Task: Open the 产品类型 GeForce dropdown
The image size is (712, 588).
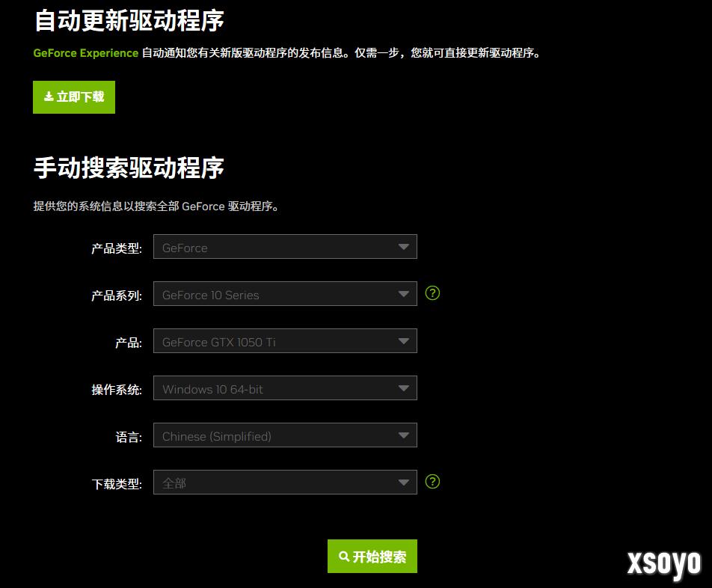Action: (x=285, y=247)
